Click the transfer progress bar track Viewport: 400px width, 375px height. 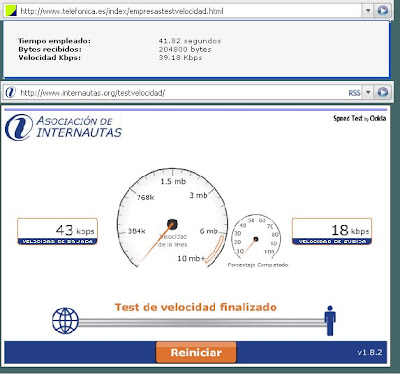tap(202, 322)
